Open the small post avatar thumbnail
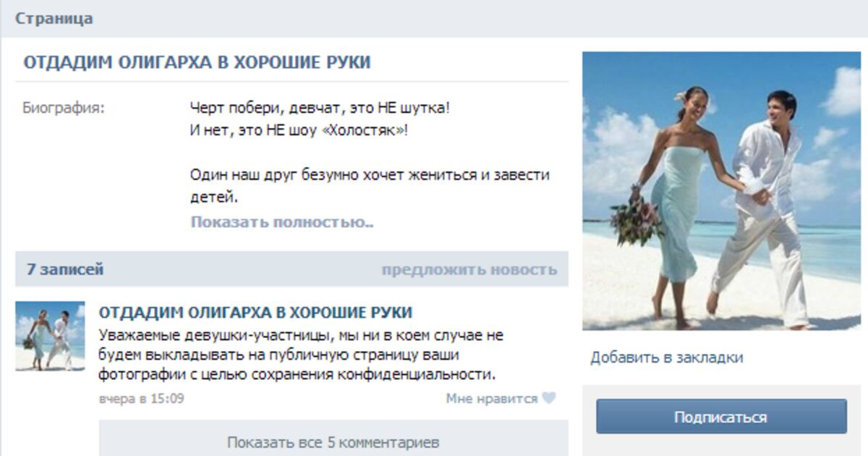Screen dimensions: 868x456 pyautogui.click(x=50, y=336)
